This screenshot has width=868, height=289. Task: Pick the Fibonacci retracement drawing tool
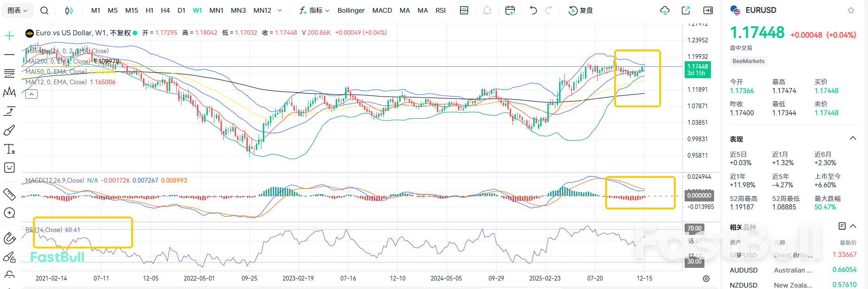tap(9, 73)
